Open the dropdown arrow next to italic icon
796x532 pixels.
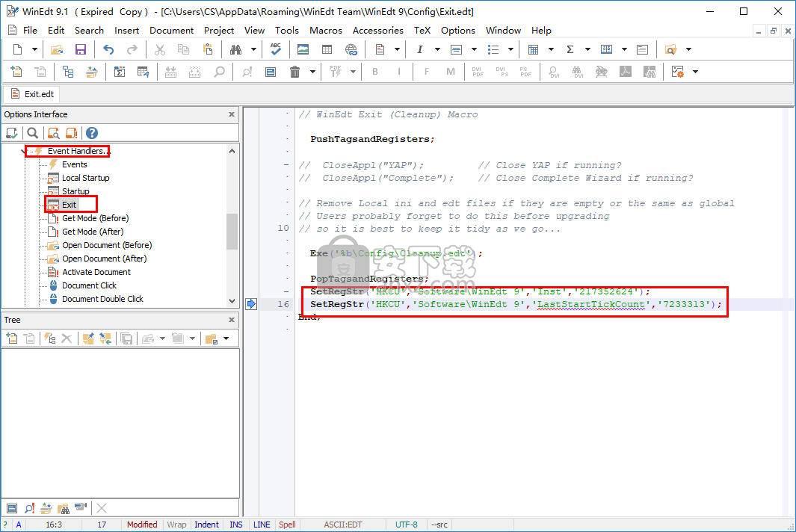[437, 49]
